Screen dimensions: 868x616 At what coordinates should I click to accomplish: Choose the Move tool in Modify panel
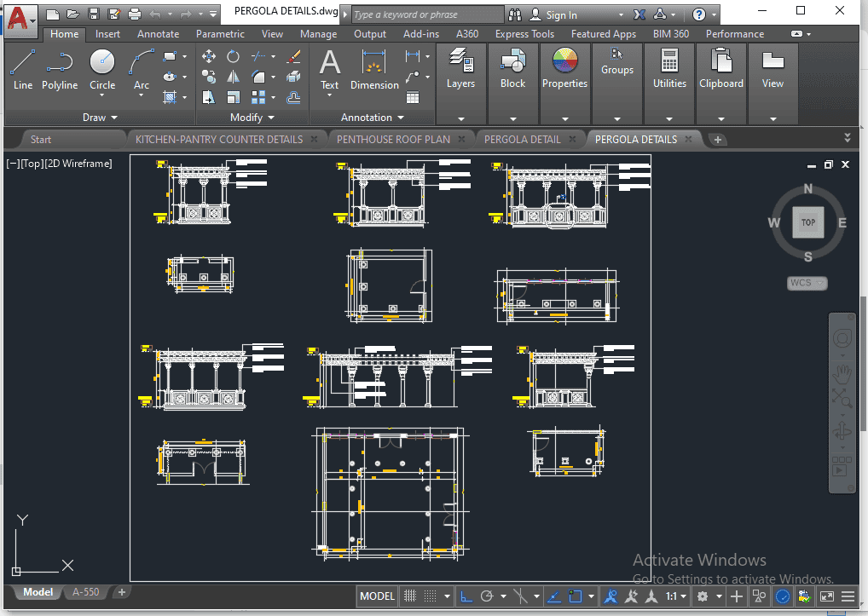[x=208, y=56]
